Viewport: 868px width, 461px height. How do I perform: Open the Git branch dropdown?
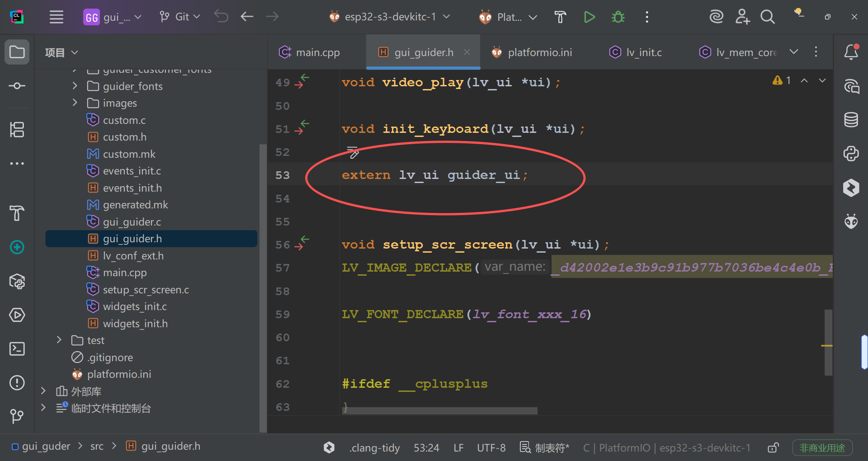coord(179,17)
